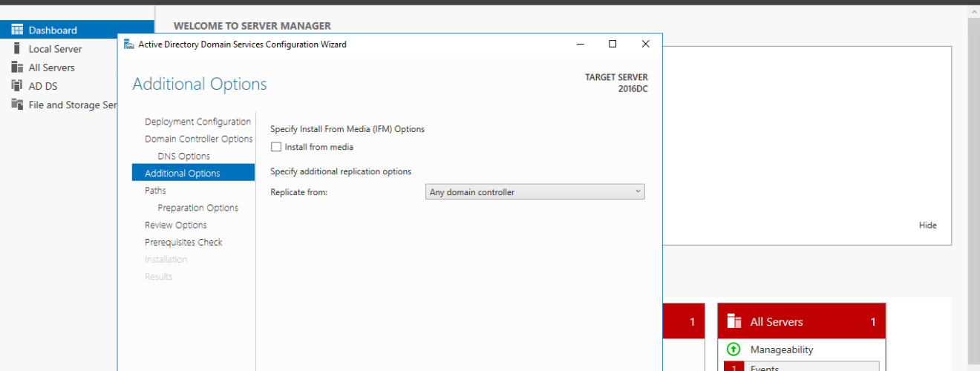Click the Replicate from label

(298, 192)
